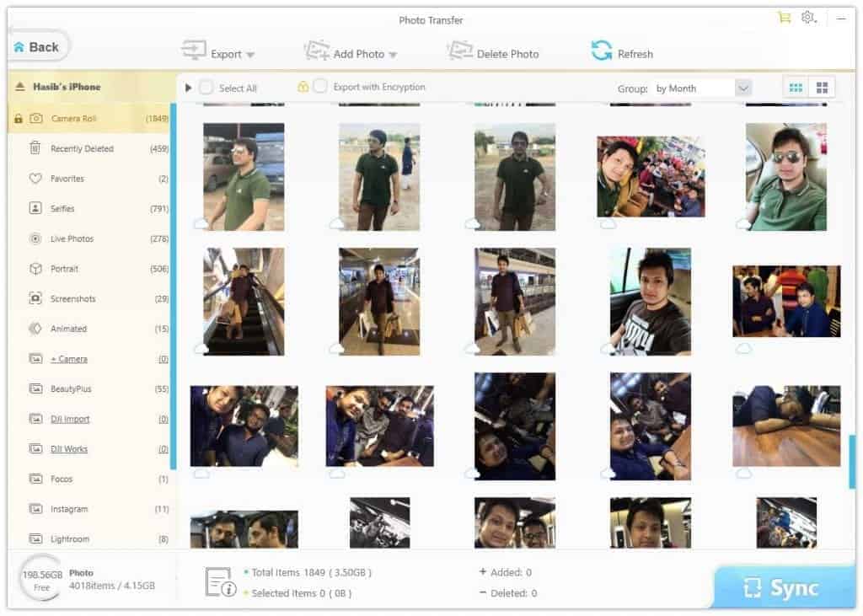Open settings via the gear icon
Image resolution: width=863 pixels, height=616 pixels.
click(808, 18)
